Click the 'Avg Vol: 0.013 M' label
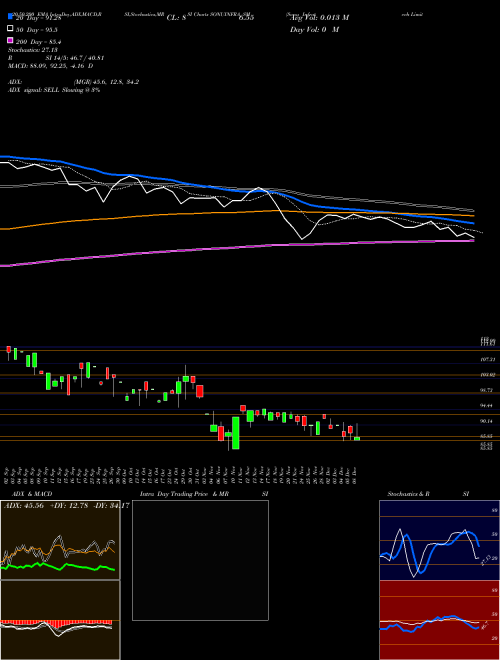Screen dimensions: 500x660 (319, 18)
